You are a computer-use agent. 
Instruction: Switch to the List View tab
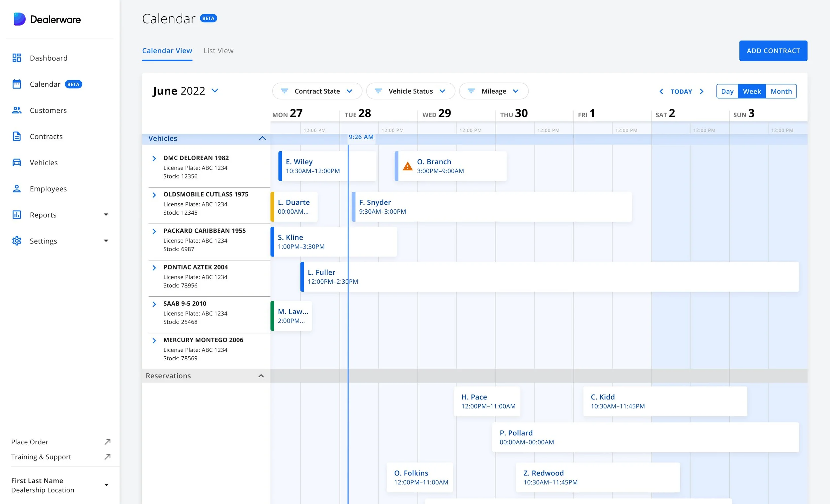[218, 51]
